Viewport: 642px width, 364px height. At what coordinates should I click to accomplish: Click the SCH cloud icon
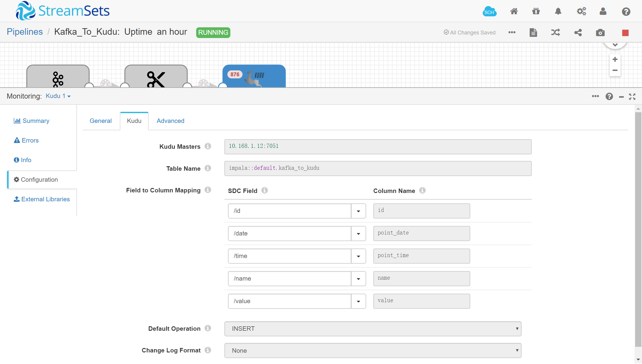tap(489, 12)
